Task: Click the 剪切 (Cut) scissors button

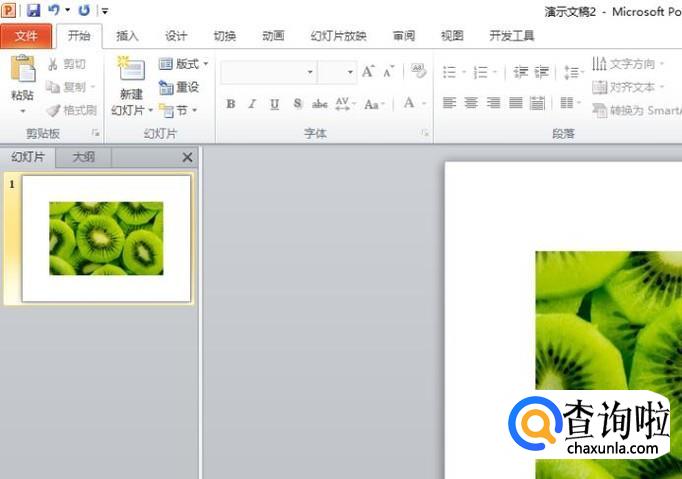Action: (67, 64)
